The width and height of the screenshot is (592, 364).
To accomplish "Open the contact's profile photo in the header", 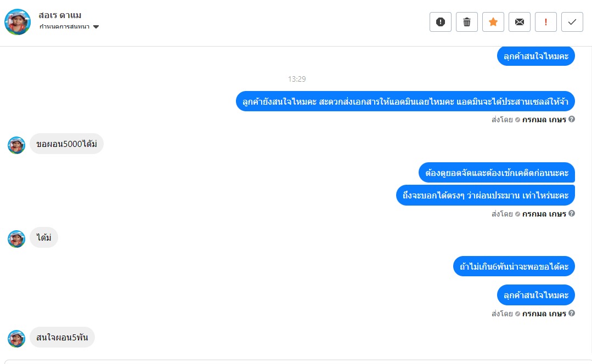I will pyautogui.click(x=18, y=22).
